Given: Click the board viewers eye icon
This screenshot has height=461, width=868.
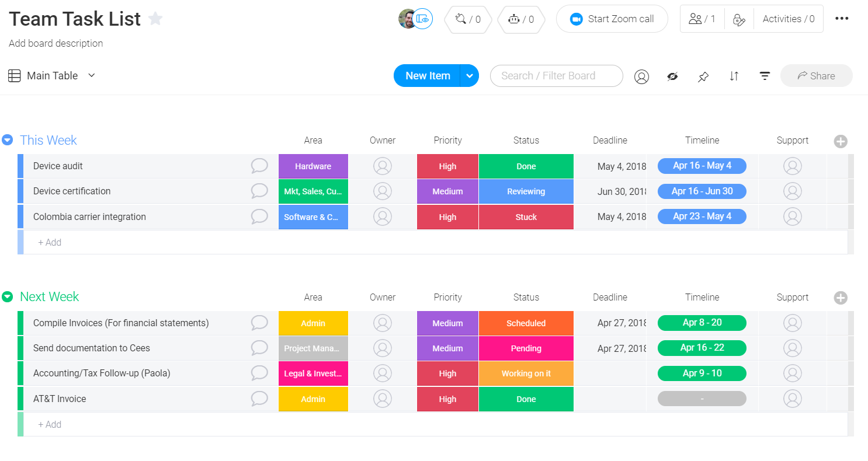Looking at the screenshot, I should (423, 19).
